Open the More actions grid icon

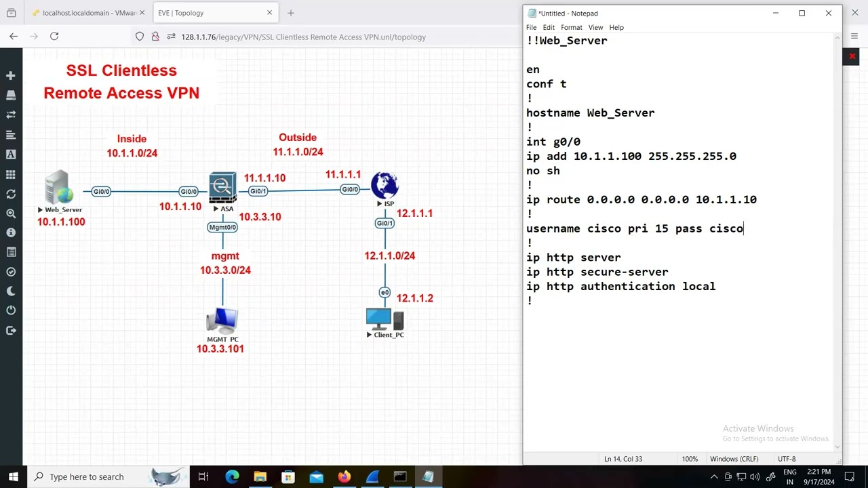pyautogui.click(x=10, y=174)
